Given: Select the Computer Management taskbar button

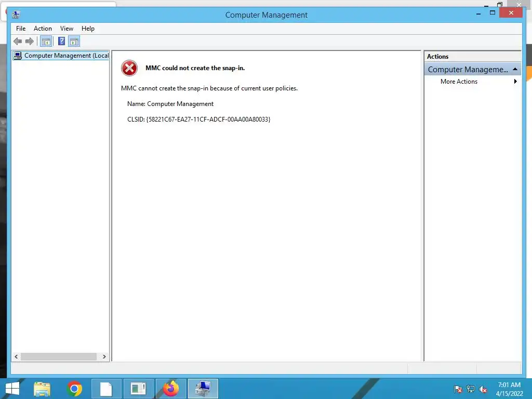Looking at the screenshot, I should [x=203, y=389].
